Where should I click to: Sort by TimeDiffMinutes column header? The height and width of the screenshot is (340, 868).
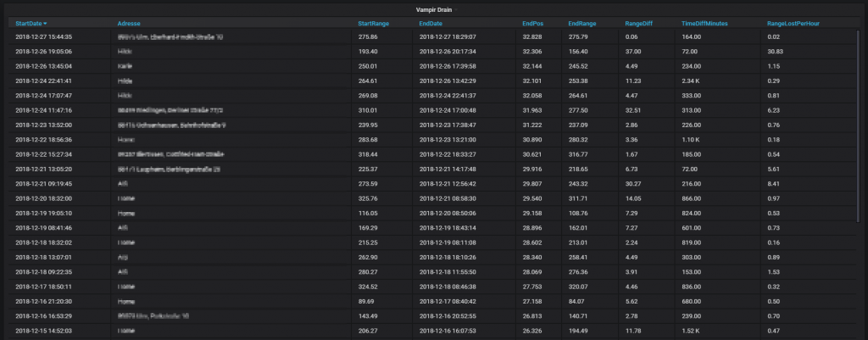[x=704, y=24]
